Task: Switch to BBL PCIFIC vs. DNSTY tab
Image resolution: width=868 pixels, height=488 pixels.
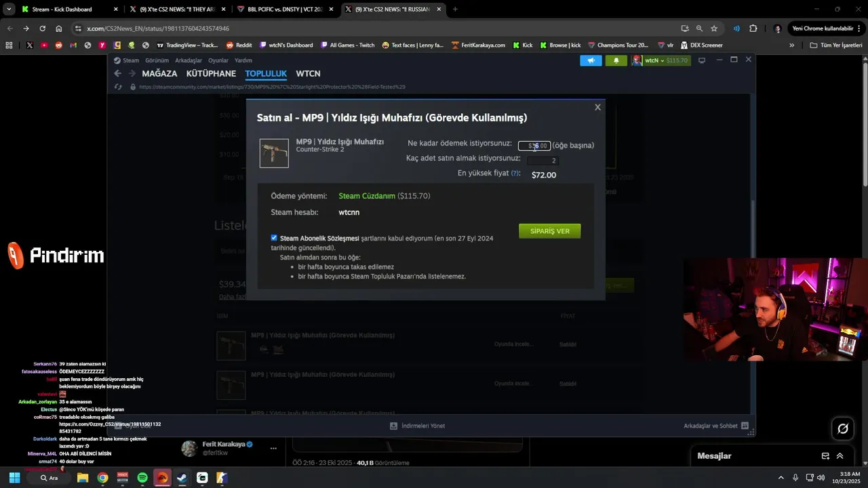Action: [285, 9]
